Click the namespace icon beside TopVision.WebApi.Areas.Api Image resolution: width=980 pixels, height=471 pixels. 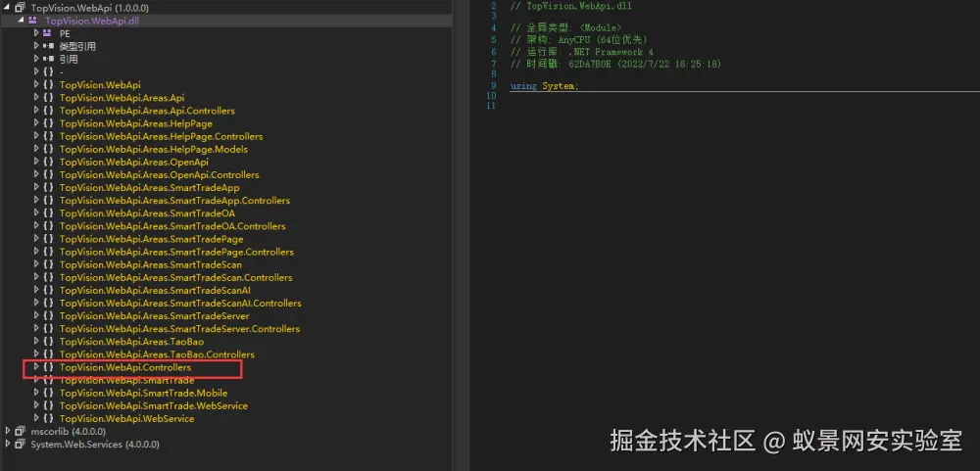coord(48,98)
